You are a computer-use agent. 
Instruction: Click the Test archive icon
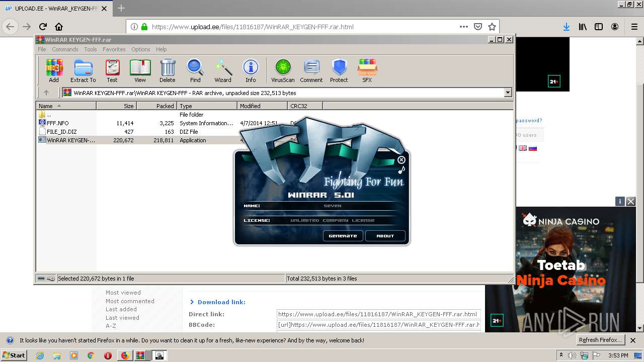tap(112, 70)
